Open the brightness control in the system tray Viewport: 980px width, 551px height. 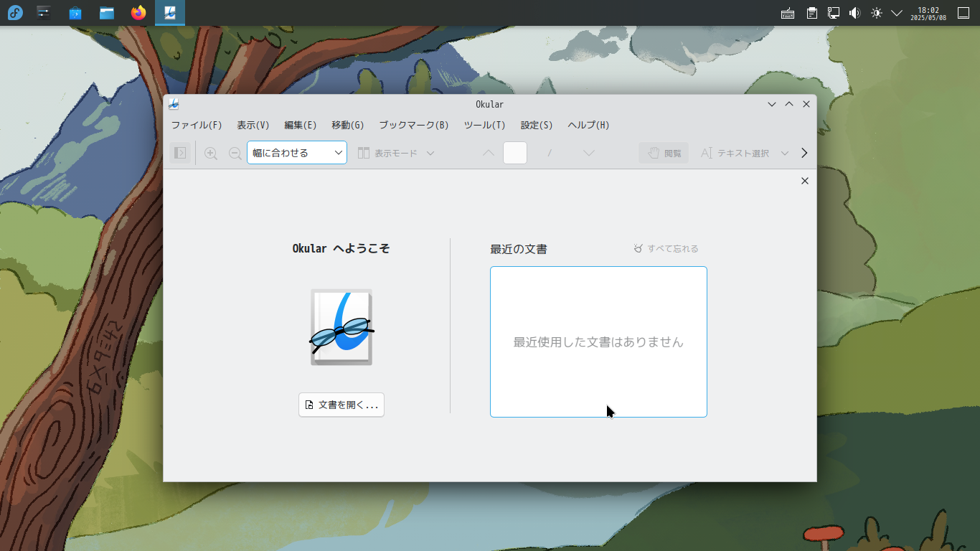pyautogui.click(x=876, y=13)
